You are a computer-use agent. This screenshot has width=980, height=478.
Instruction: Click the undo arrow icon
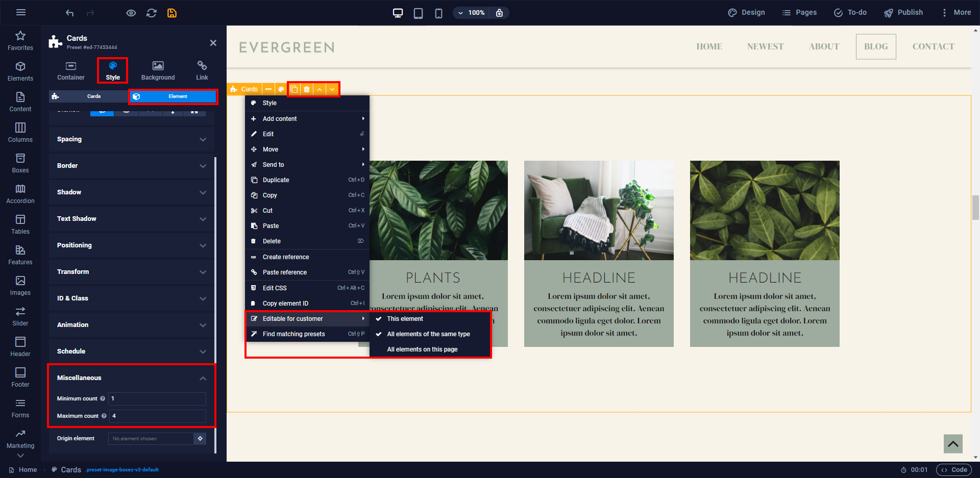coord(70,13)
